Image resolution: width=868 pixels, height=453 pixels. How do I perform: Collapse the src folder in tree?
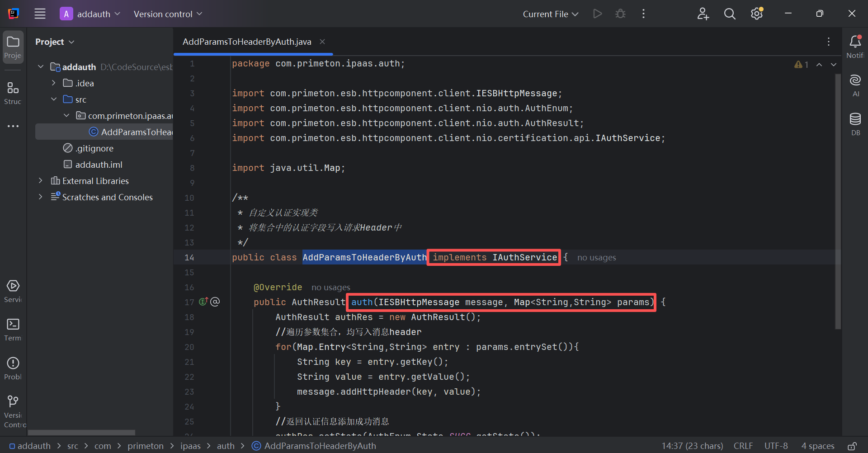(x=54, y=99)
